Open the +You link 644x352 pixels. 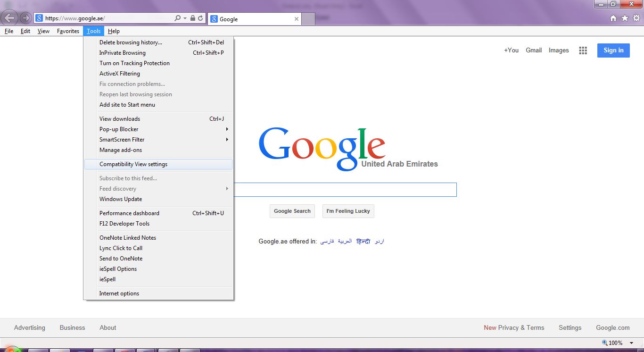coord(511,50)
